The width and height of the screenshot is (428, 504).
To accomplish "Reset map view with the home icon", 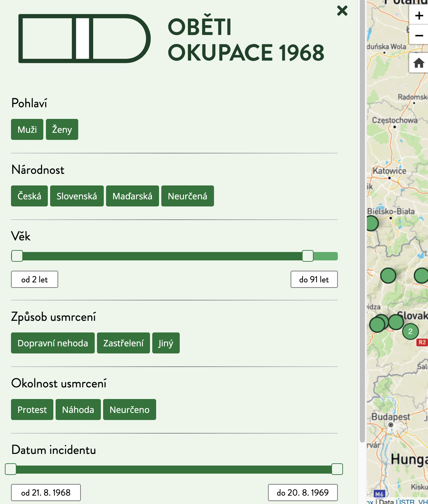I will coord(419,63).
